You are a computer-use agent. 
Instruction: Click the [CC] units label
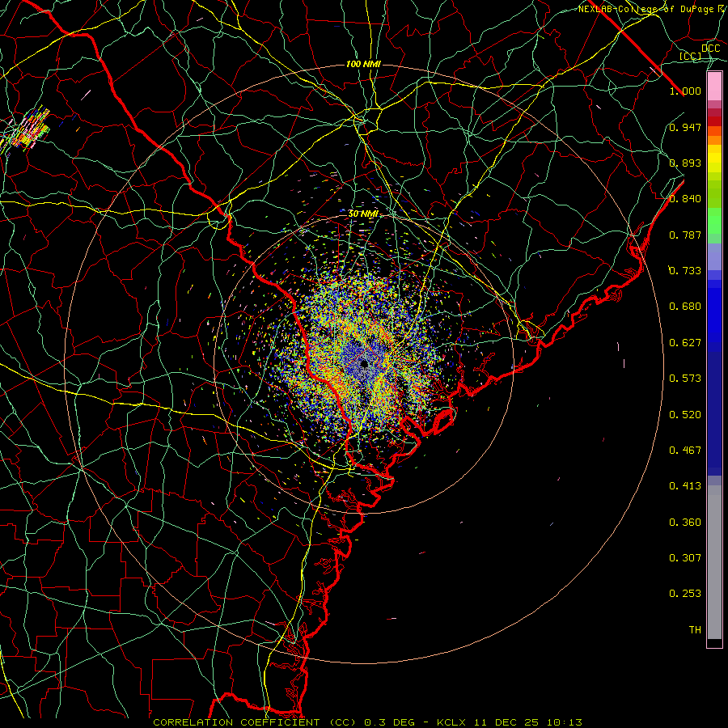(x=691, y=56)
